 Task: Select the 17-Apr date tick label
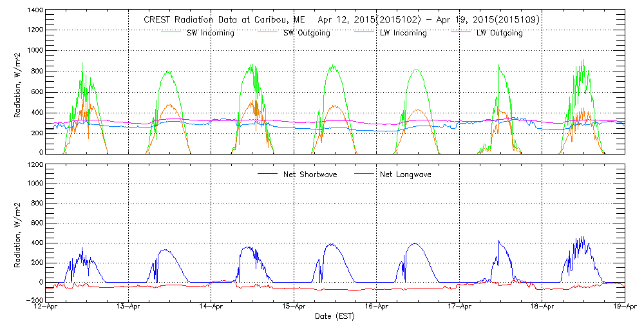pyautogui.click(x=459, y=308)
